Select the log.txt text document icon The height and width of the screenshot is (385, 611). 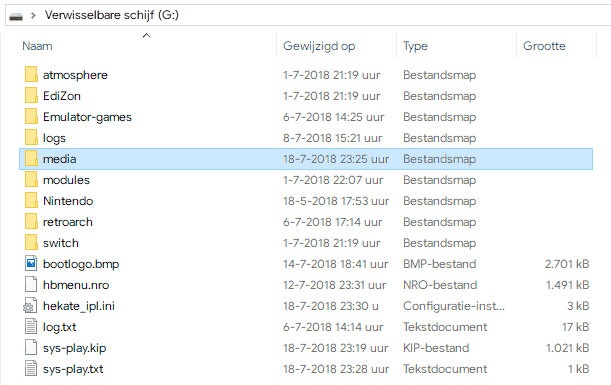[x=31, y=327]
